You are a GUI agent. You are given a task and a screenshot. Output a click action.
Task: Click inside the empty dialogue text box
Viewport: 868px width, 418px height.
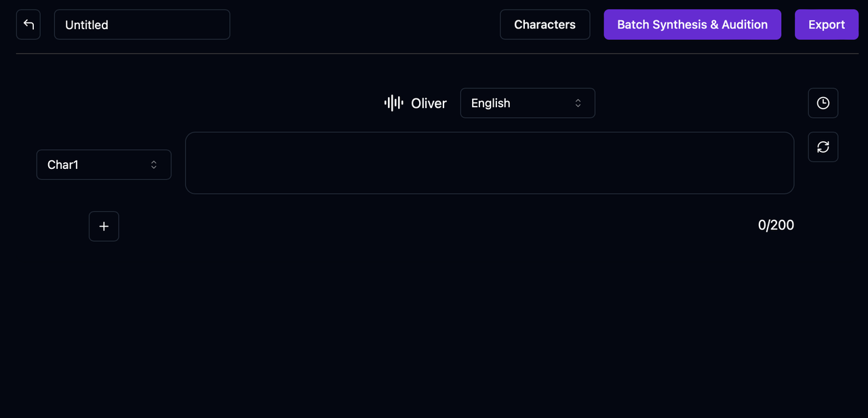coord(490,163)
